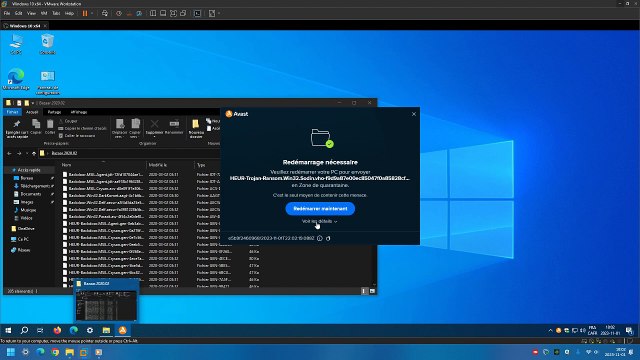The width and height of the screenshot is (640, 360).
Task: Click the Explorer forward navigation arrow
Action: coord(19,153)
